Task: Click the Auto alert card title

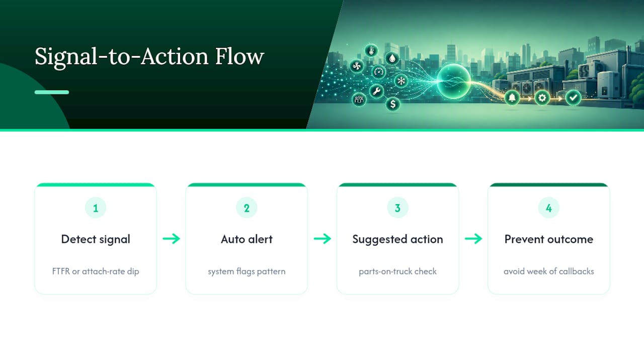Action: [x=247, y=239]
